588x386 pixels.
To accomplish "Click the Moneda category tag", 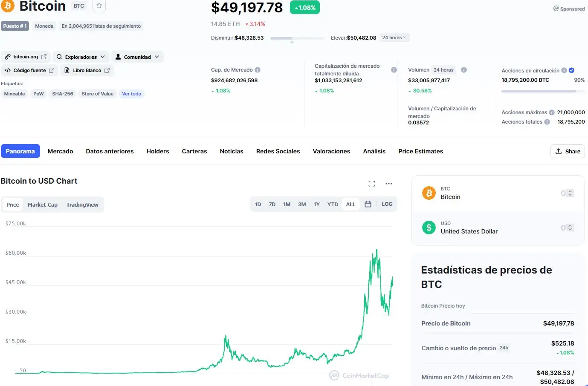I will coord(44,26).
